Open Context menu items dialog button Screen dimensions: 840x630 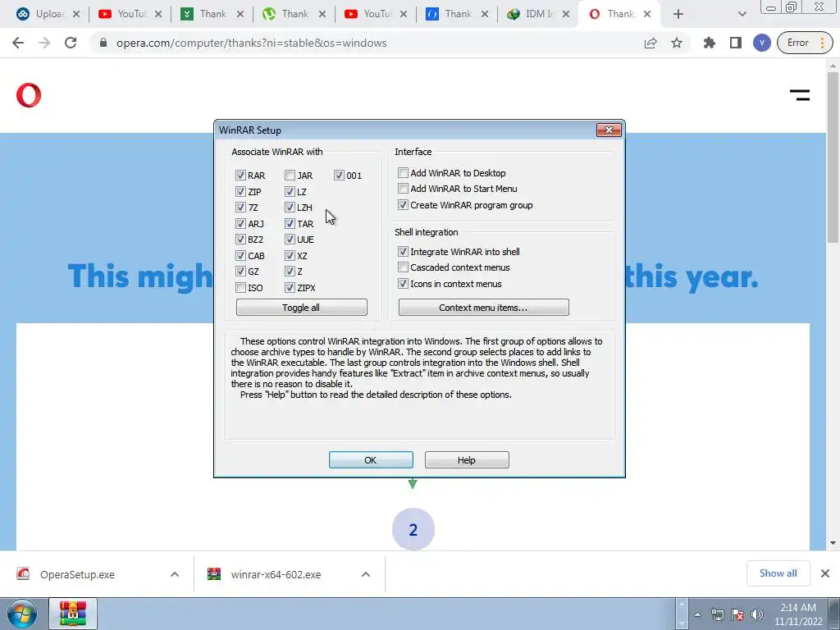point(483,308)
